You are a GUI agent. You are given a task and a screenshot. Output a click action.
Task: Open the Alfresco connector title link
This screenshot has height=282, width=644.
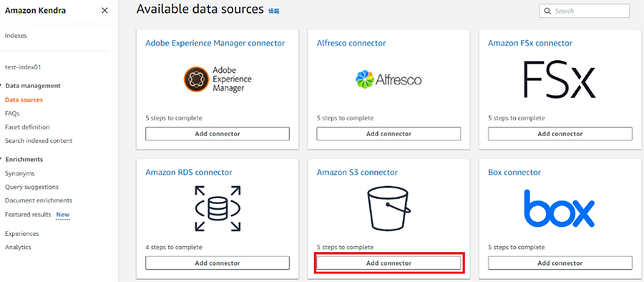[x=351, y=43]
